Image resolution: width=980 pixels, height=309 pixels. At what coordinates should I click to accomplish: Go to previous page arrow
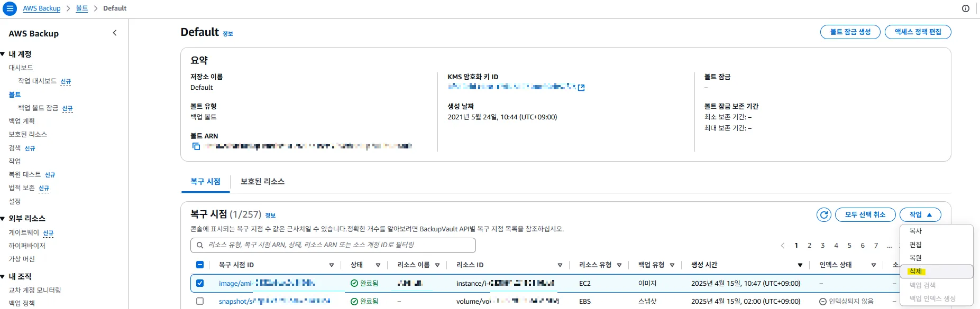(783, 246)
